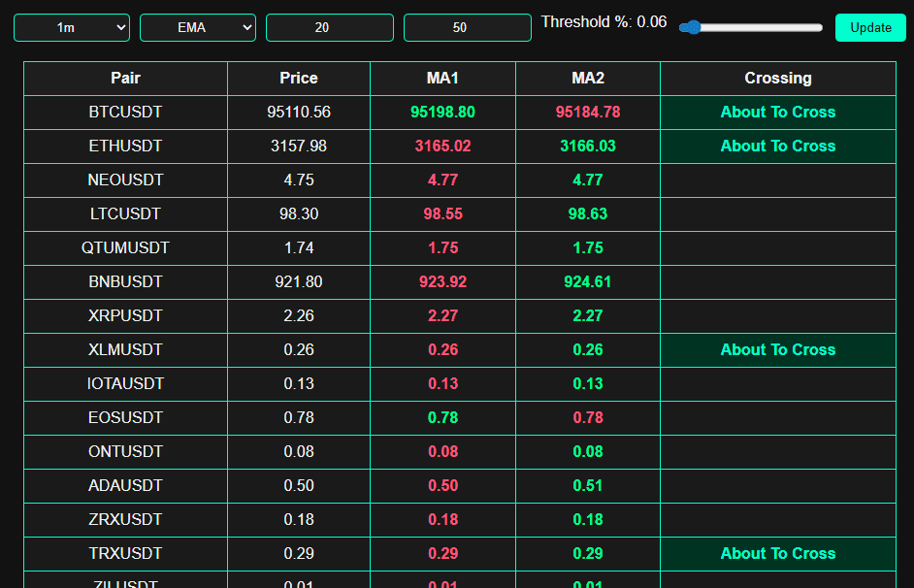Click the Price column header

tap(299, 78)
